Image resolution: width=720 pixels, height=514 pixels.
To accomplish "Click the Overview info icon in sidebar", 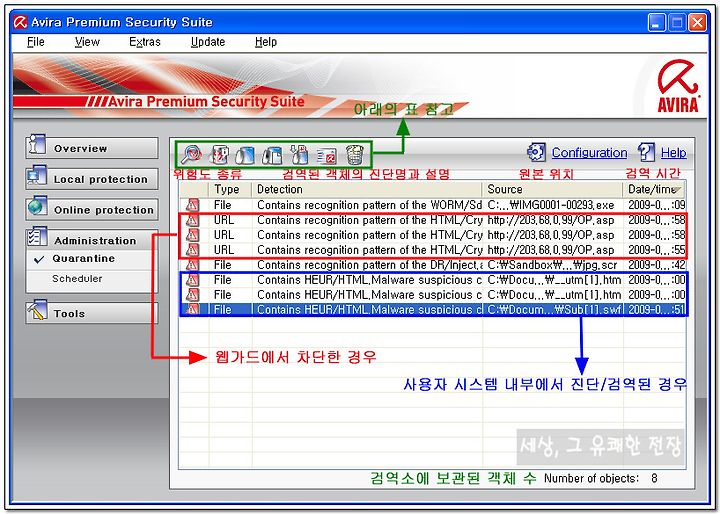I will pyautogui.click(x=37, y=144).
